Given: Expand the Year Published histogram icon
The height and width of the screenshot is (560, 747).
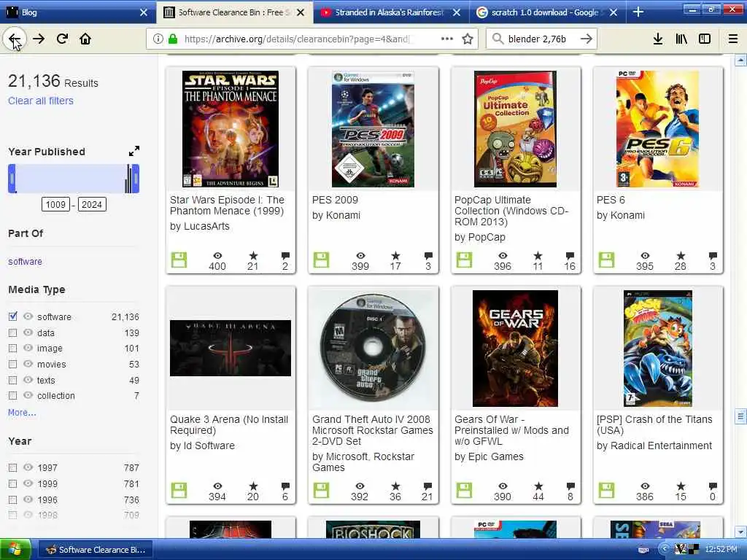Looking at the screenshot, I should tap(134, 151).
